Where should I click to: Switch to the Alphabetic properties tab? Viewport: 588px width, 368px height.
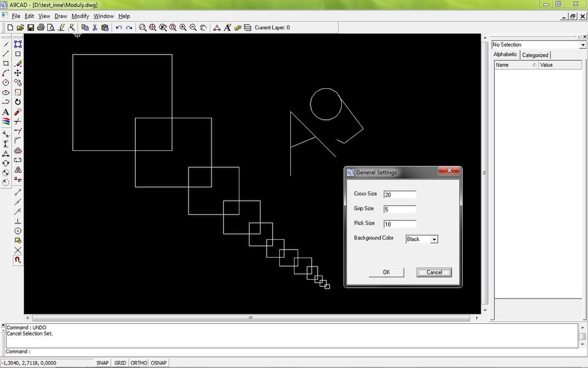tap(505, 54)
